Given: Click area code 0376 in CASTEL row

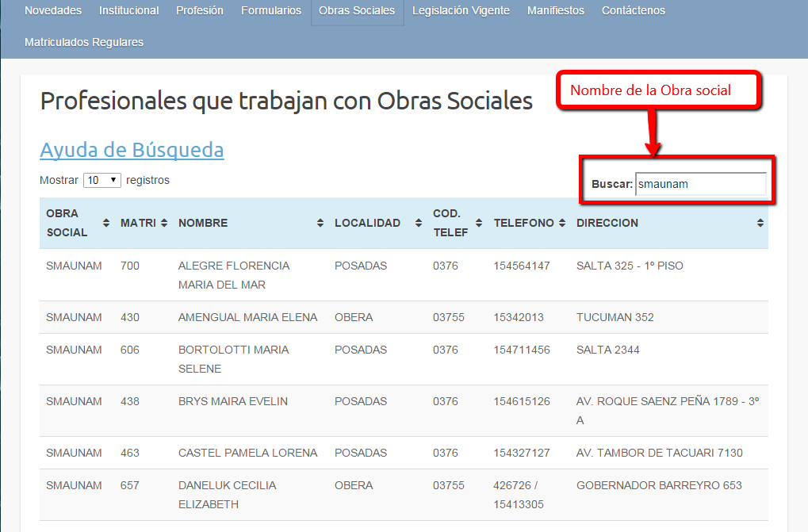Looking at the screenshot, I should tap(446, 453).
